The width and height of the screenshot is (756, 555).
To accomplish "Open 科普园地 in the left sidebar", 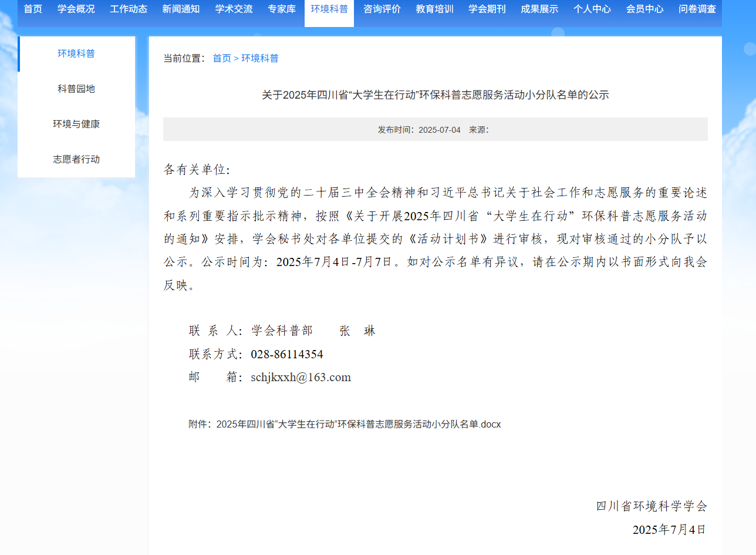I will (76, 89).
